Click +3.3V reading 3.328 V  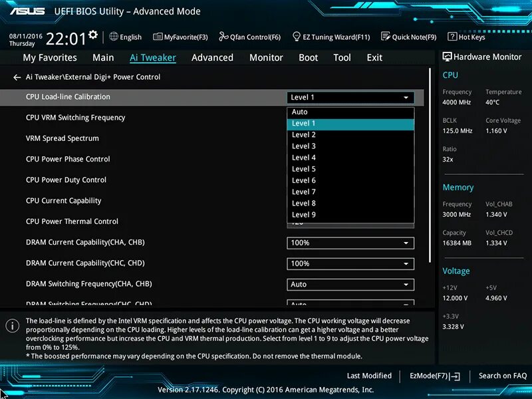tap(453, 327)
